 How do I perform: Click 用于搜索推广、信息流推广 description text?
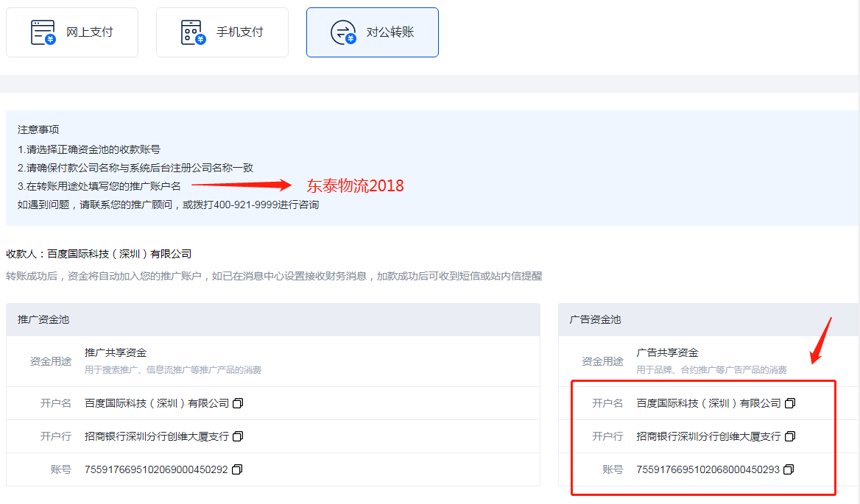click(x=173, y=370)
